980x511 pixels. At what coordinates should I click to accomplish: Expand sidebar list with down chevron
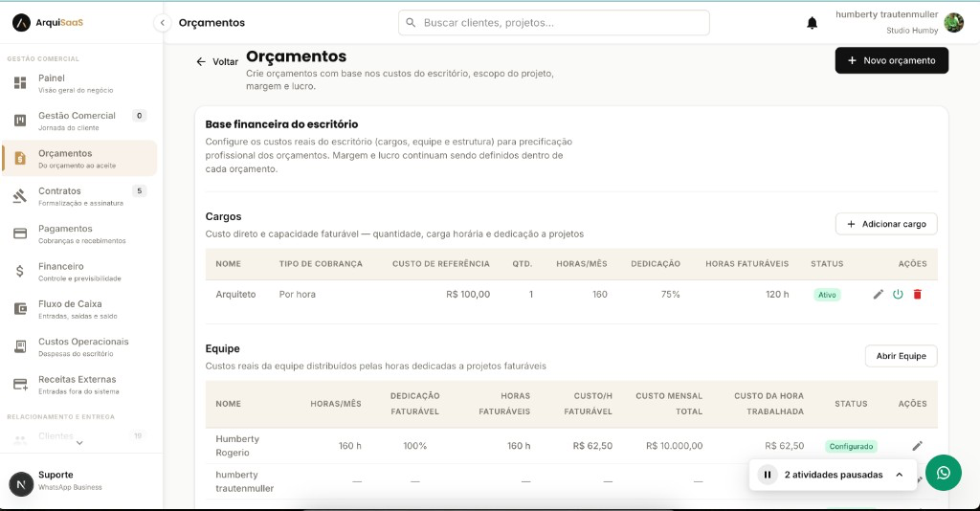coord(79,443)
